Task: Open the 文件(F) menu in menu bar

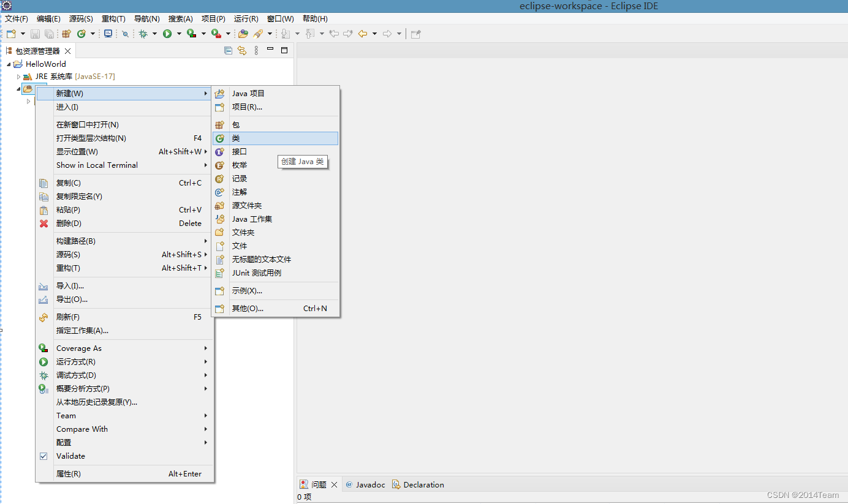Action: pos(17,19)
